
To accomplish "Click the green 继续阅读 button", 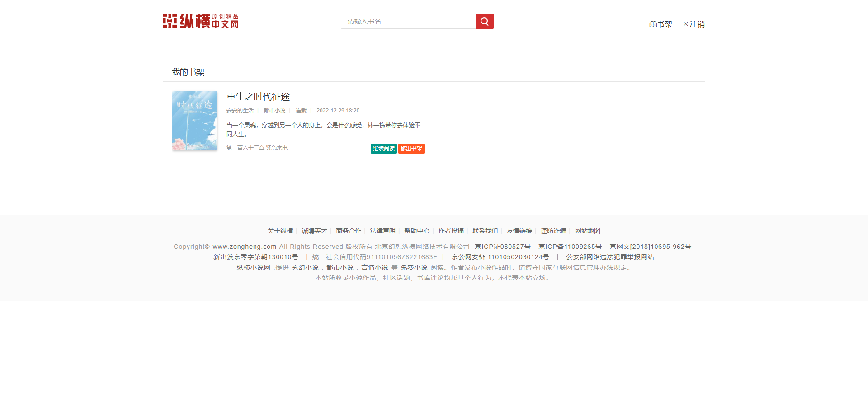I will click(x=383, y=149).
